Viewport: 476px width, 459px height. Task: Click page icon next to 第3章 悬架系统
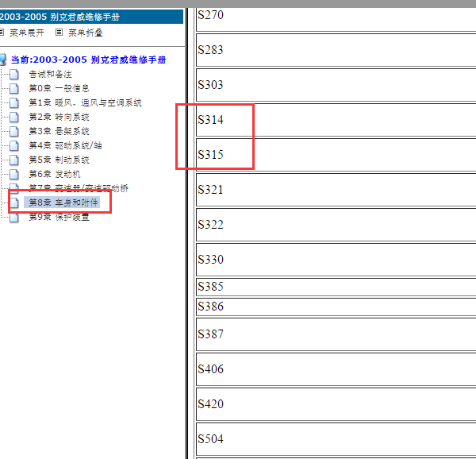(14, 131)
